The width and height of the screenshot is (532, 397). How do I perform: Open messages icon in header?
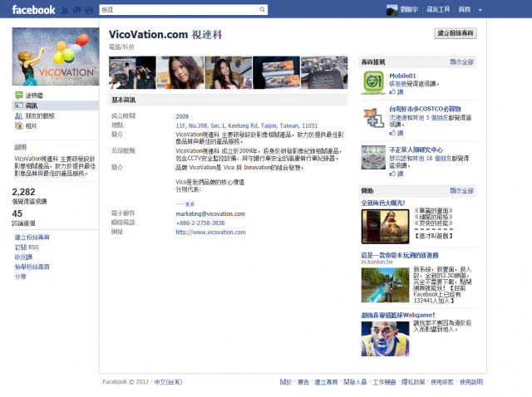[x=77, y=10]
